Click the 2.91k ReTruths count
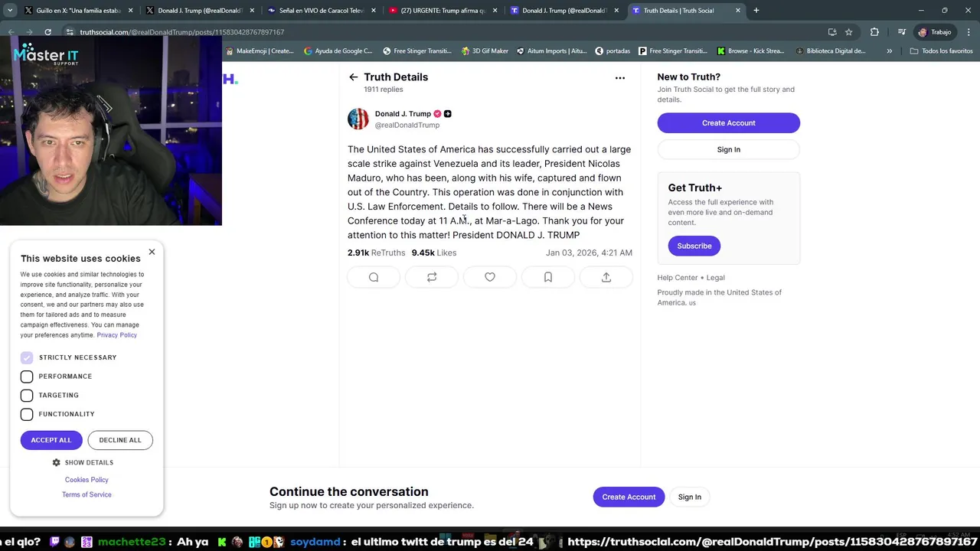Viewport: 980px width, 551px height. [x=377, y=253]
